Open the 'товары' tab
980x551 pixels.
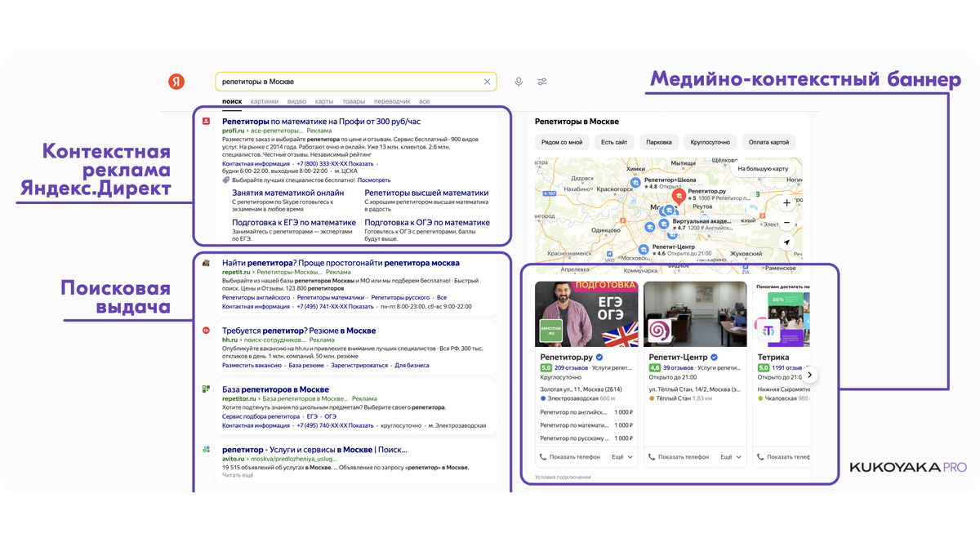tap(354, 102)
